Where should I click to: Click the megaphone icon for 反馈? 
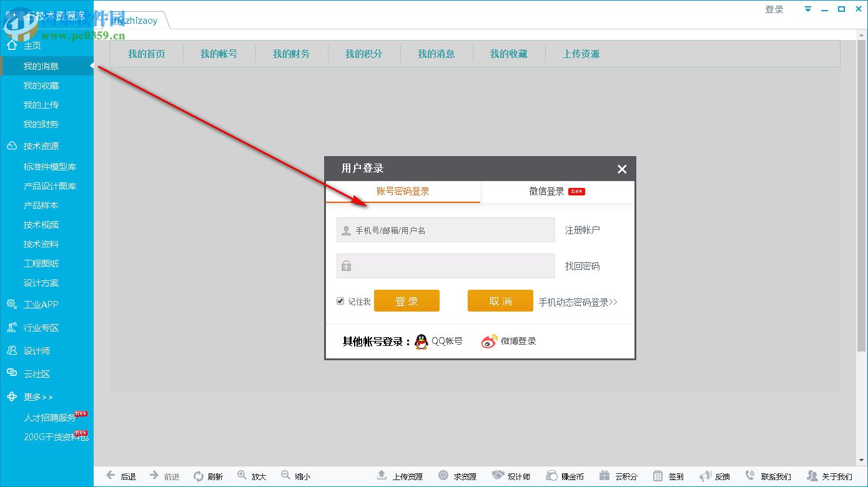[x=705, y=476]
